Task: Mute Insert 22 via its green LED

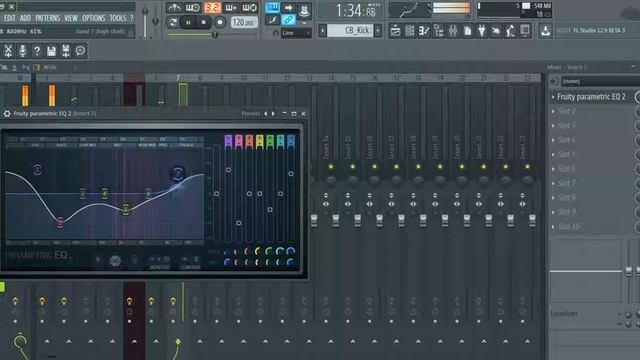Action: point(505,167)
